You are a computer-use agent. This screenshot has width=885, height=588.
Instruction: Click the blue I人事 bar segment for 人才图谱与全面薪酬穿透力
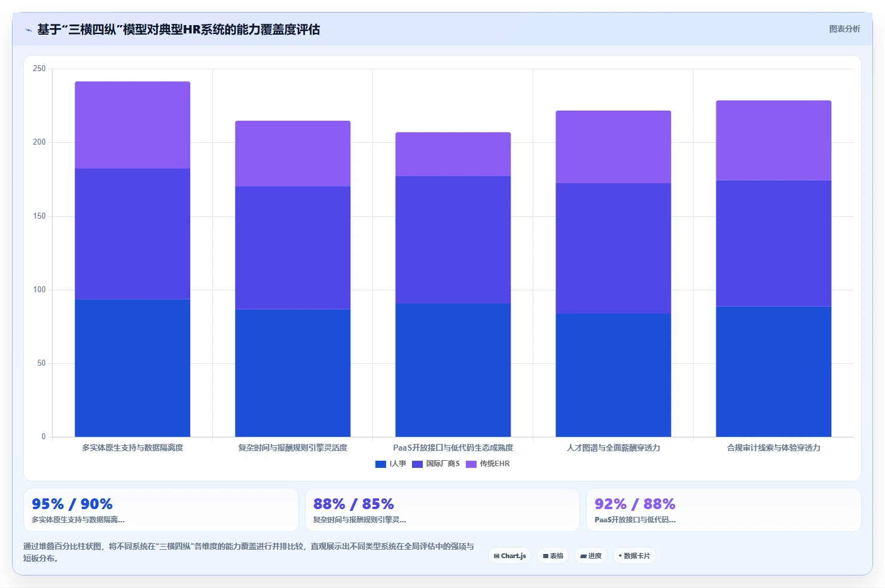coord(613,375)
